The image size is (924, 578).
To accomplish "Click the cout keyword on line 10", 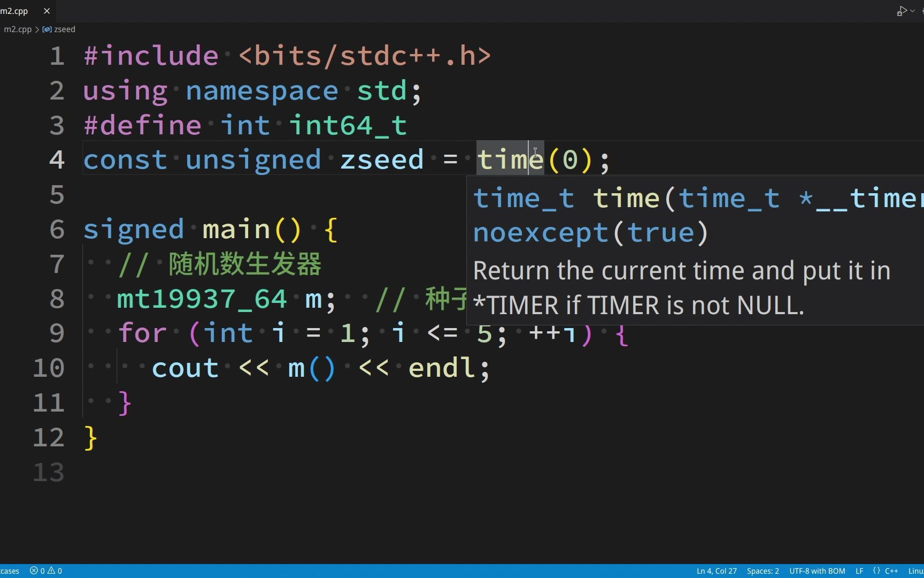I will pyautogui.click(x=185, y=368).
